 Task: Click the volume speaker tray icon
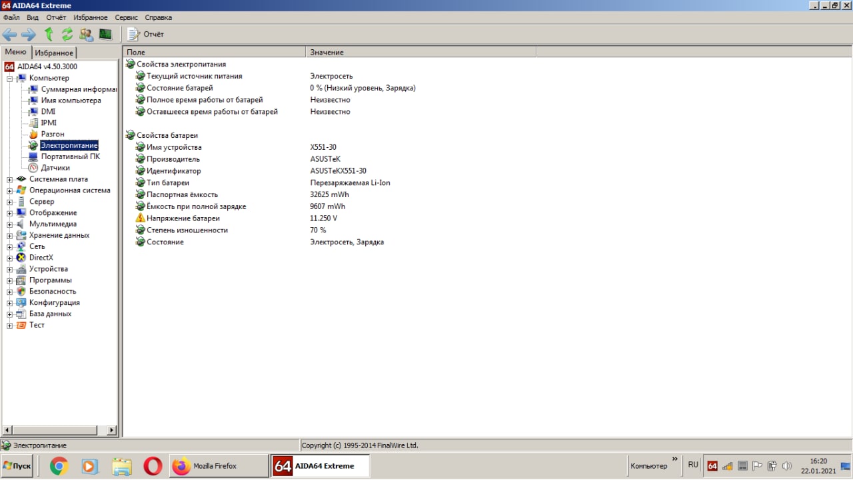tap(787, 466)
